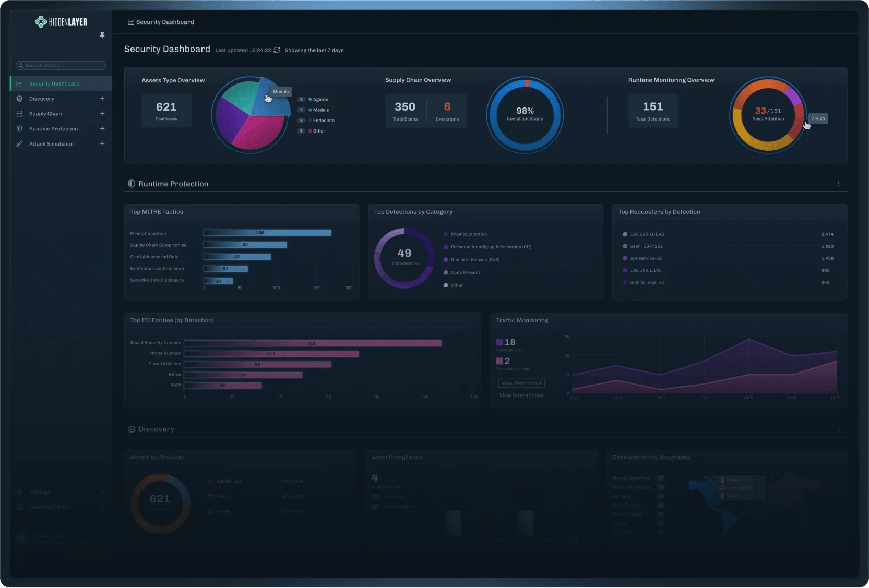Select Prompt Injection category legend
This screenshot has width=869, height=588.
tap(465, 234)
